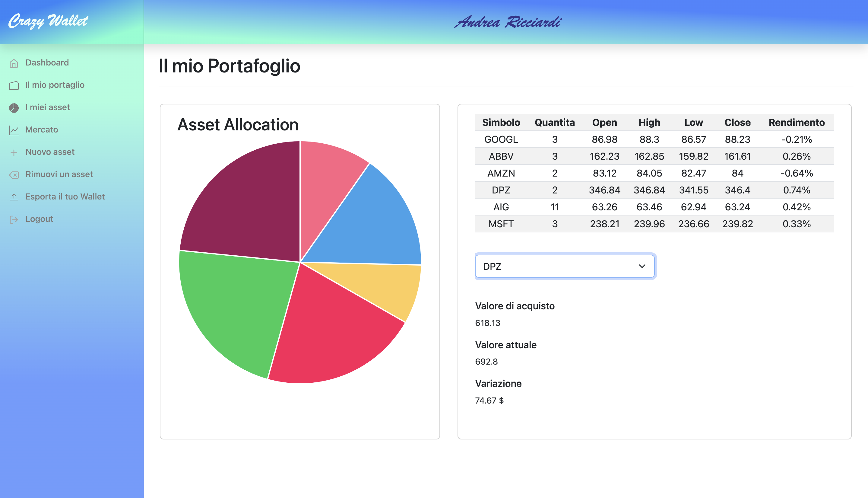Click the upload icon for Esporta il tuo Wallet
The height and width of the screenshot is (498, 868).
(14, 197)
